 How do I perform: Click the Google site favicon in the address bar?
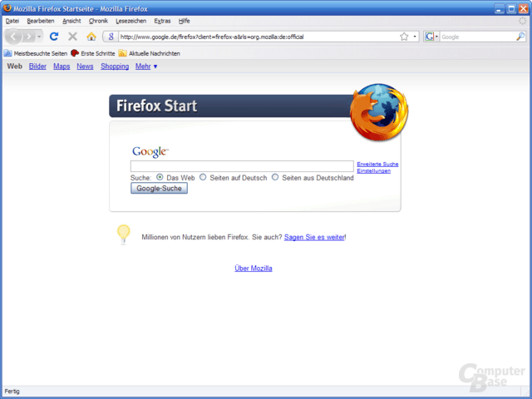[111, 37]
